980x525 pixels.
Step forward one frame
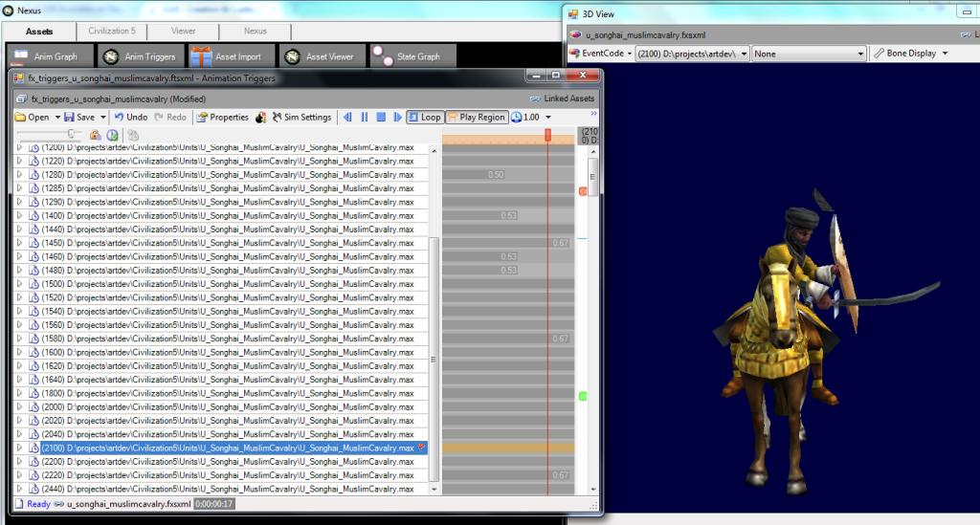click(397, 117)
